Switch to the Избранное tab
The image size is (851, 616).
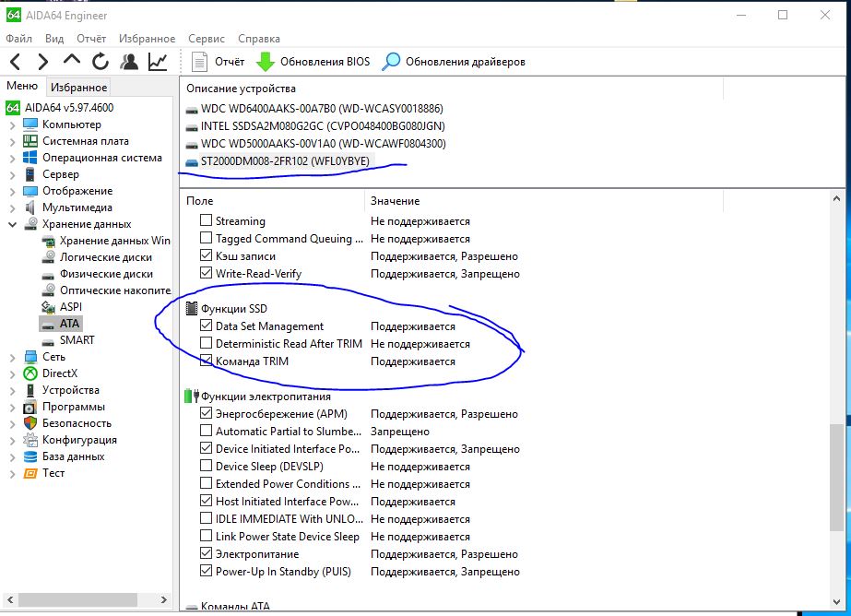click(x=78, y=88)
